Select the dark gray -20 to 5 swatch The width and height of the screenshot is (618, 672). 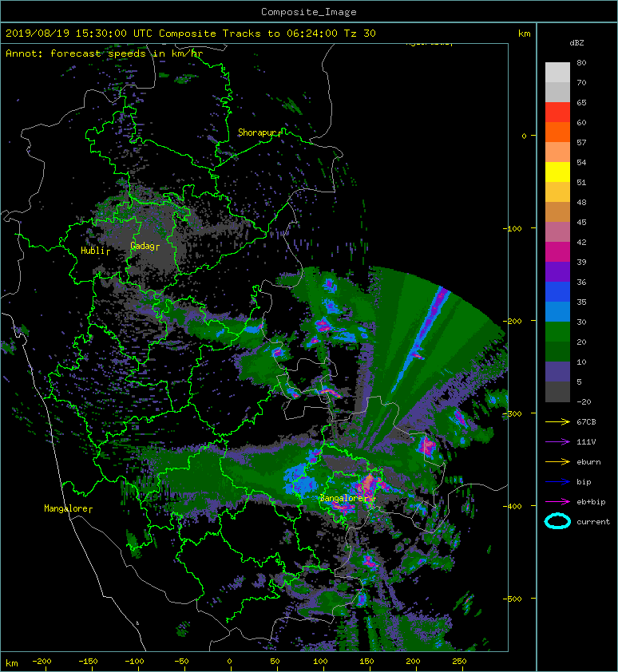(x=557, y=392)
